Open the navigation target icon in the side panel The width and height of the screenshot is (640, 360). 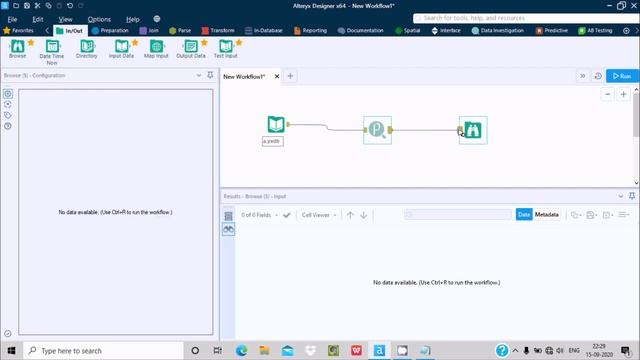[8, 104]
